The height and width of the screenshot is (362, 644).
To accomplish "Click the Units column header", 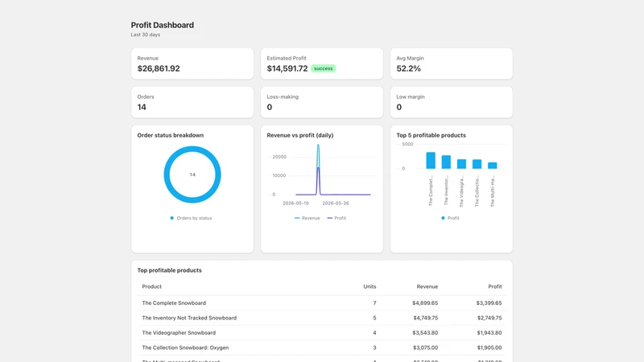I will tap(369, 286).
